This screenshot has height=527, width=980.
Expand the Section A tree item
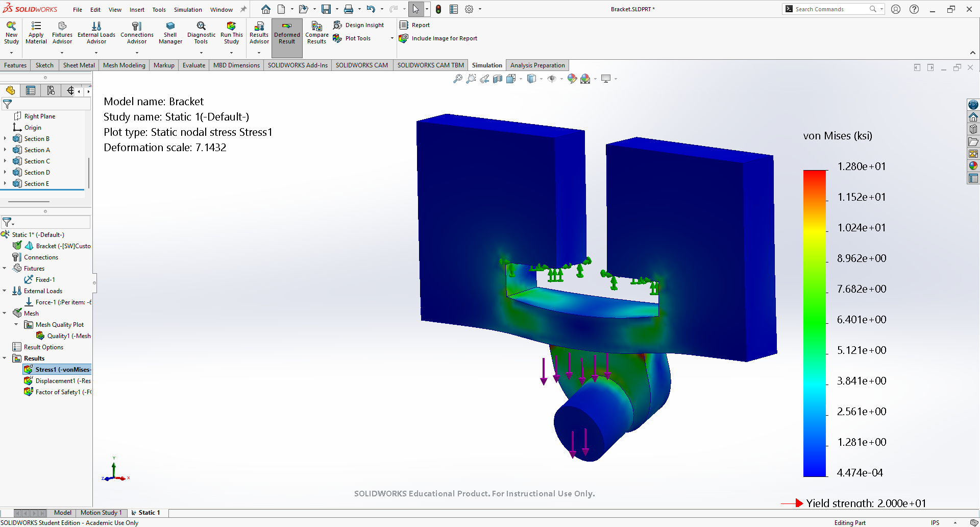pos(5,150)
